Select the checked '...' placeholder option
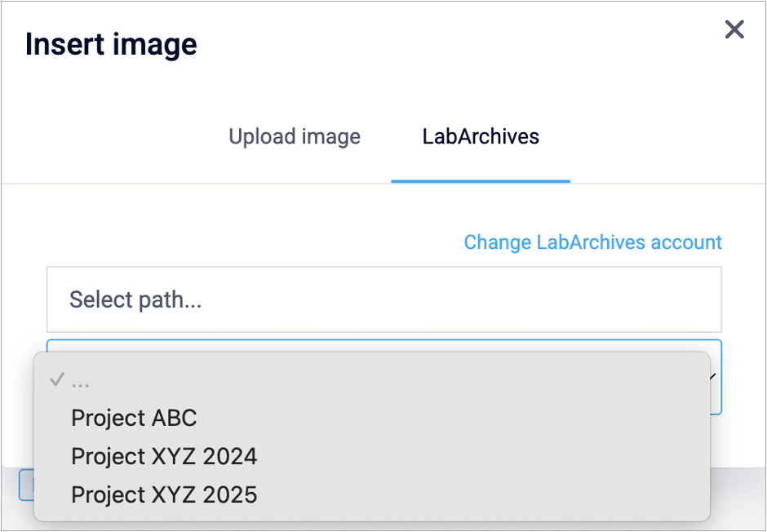 81,381
